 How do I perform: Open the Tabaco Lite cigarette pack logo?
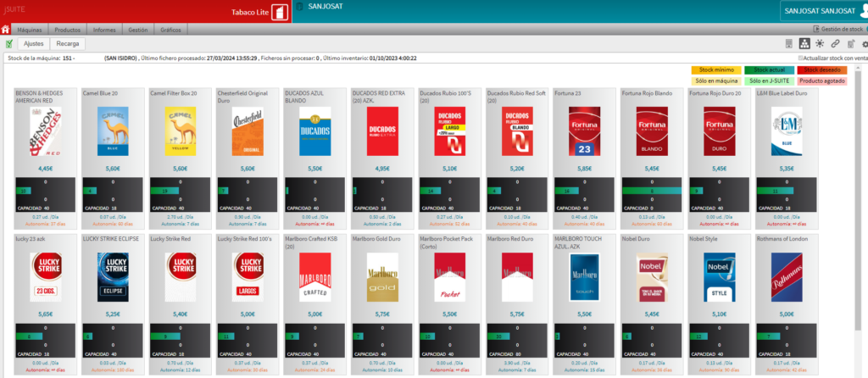pyautogui.click(x=280, y=12)
